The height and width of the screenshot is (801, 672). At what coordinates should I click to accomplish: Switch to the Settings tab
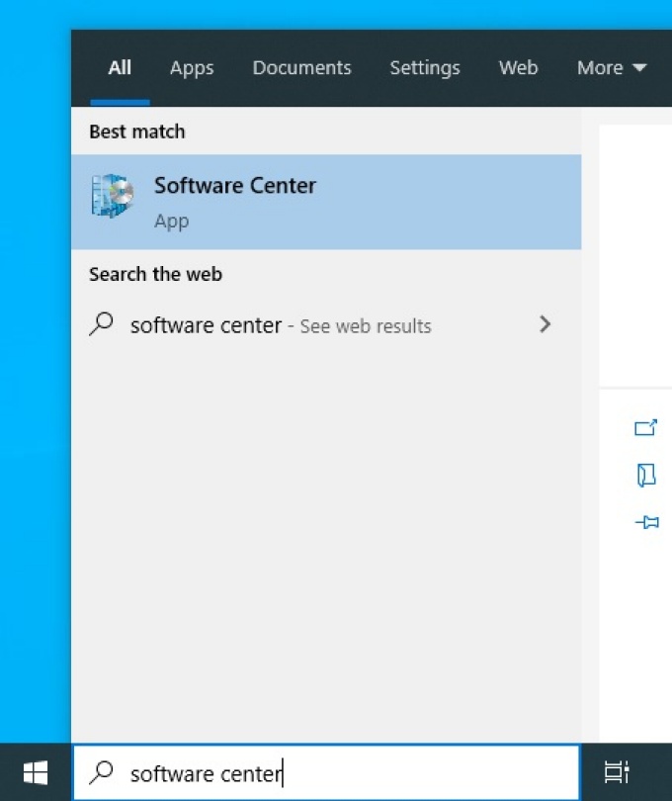(x=425, y=68)
